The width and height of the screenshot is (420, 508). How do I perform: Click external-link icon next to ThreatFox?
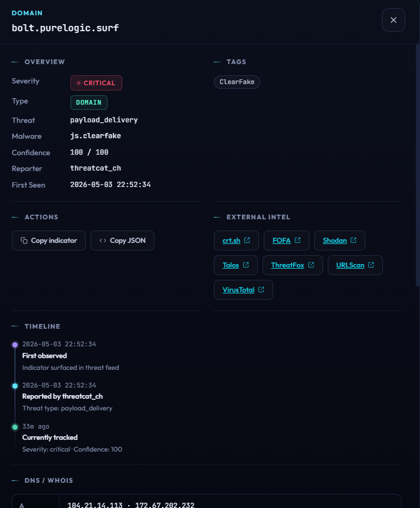pos(311,265)
